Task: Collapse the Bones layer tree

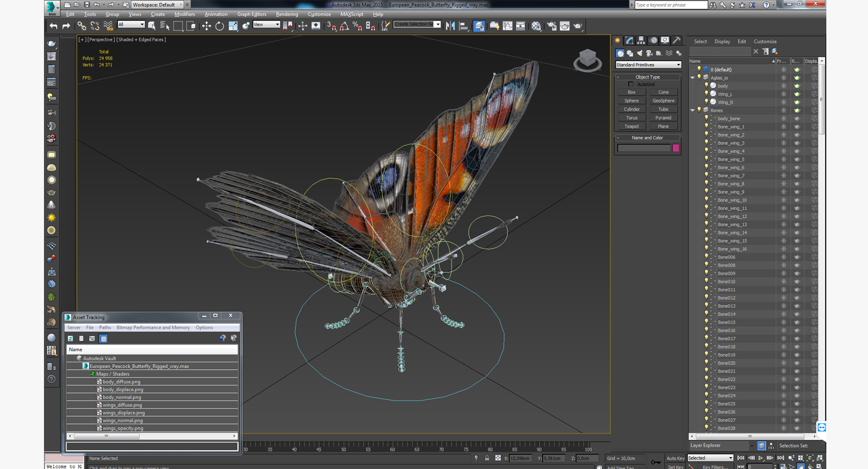Action: 693,110
